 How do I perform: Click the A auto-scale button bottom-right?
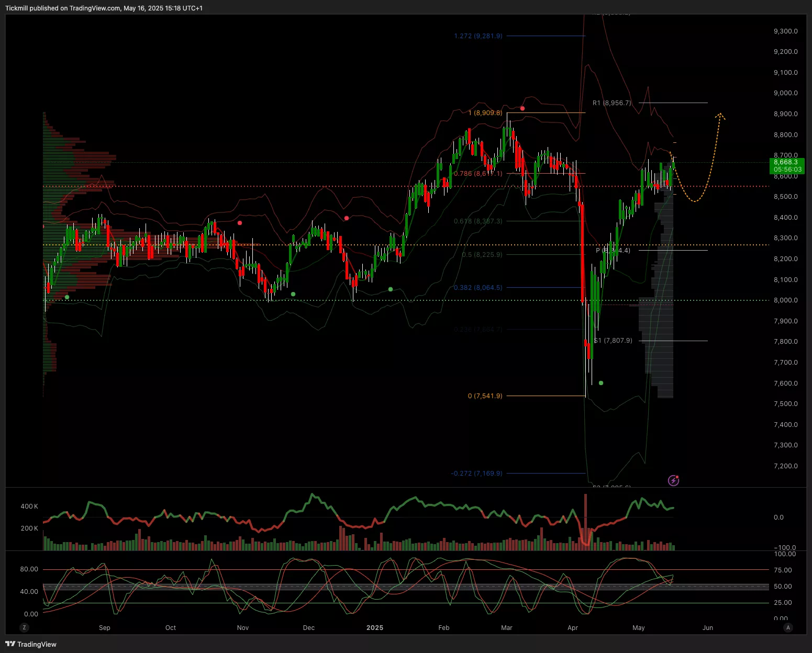pos(788,627)
